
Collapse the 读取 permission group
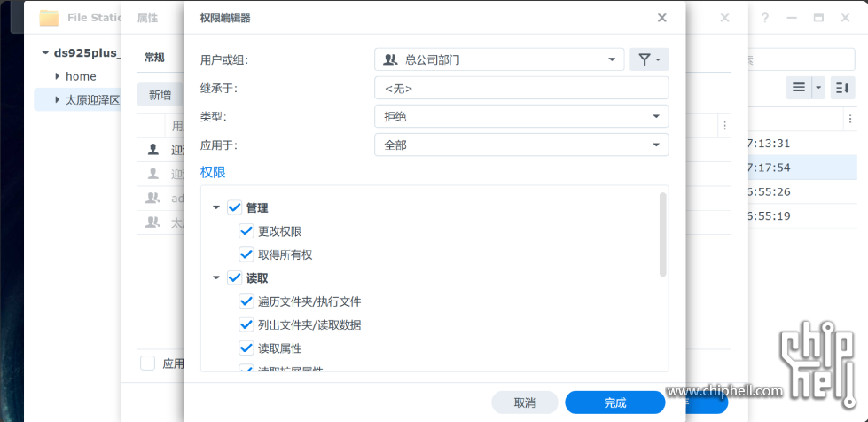point(216,278)
